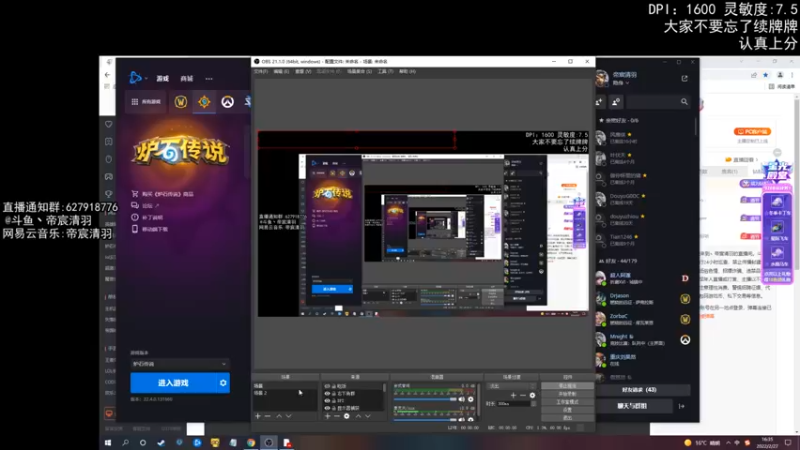Toggle visibility of fourth source in OBS
The image size is (800, 450).
(x=327, y=408)
